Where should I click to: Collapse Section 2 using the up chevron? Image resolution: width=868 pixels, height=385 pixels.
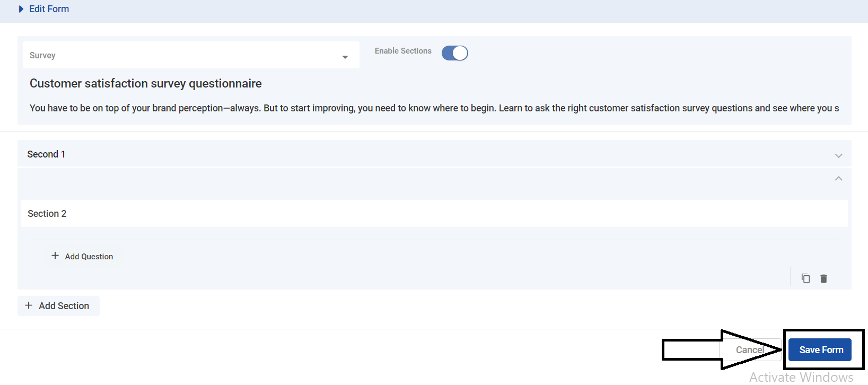tap(838, 179)
